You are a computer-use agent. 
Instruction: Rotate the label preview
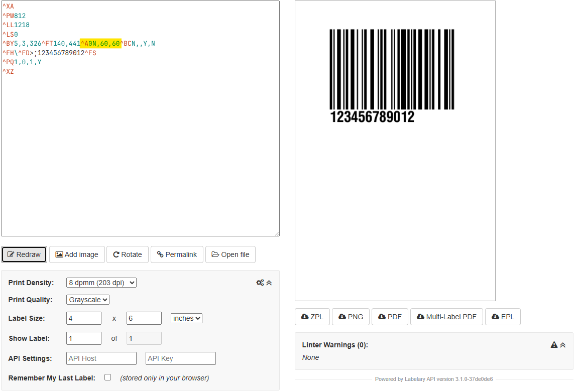tap(128, 254)
